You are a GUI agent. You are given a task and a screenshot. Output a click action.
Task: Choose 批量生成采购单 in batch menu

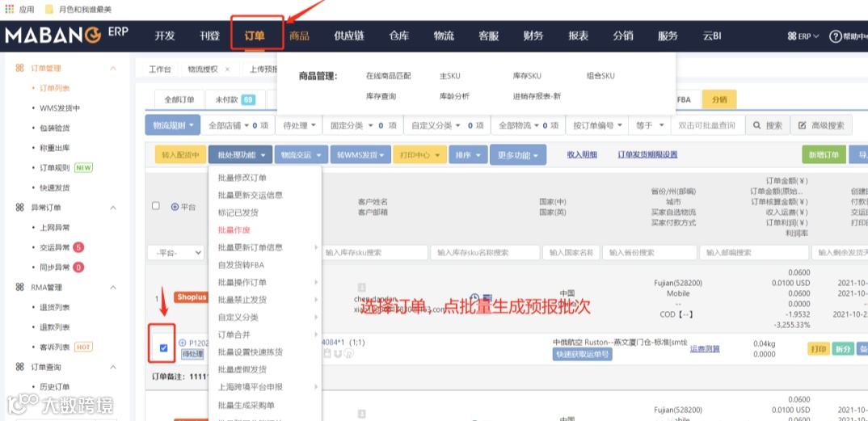coord(246,405)
